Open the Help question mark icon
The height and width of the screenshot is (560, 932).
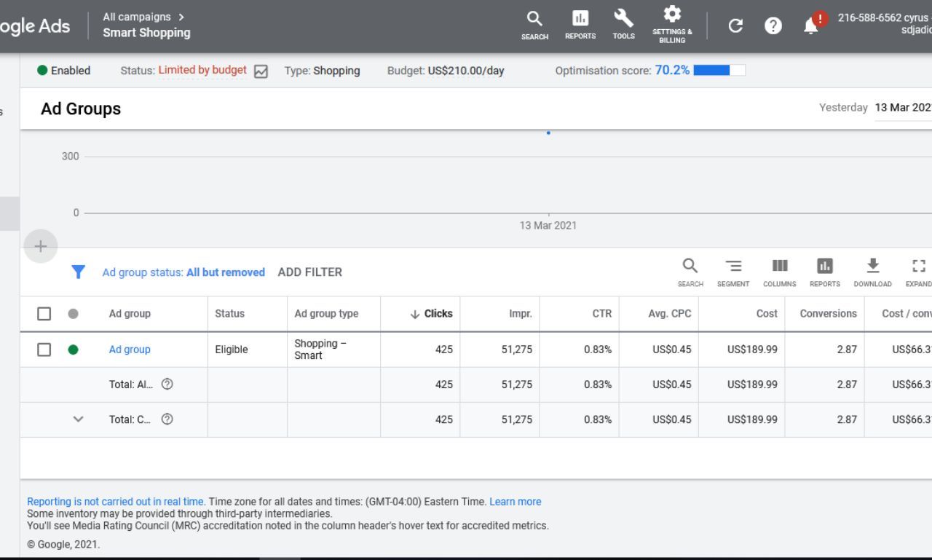coord(773,26)
